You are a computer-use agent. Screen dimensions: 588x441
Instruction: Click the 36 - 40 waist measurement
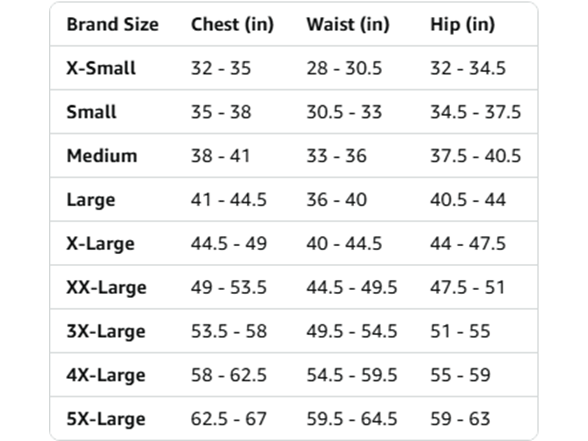(x=336, y=200)
